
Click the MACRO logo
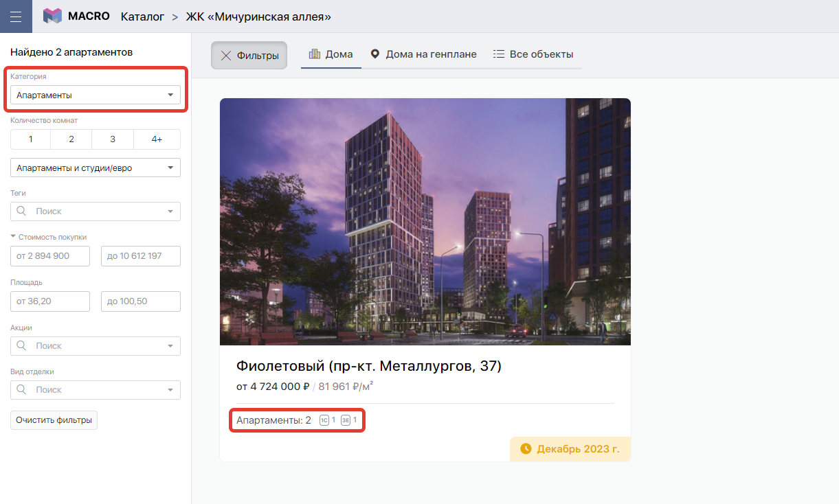76,16
